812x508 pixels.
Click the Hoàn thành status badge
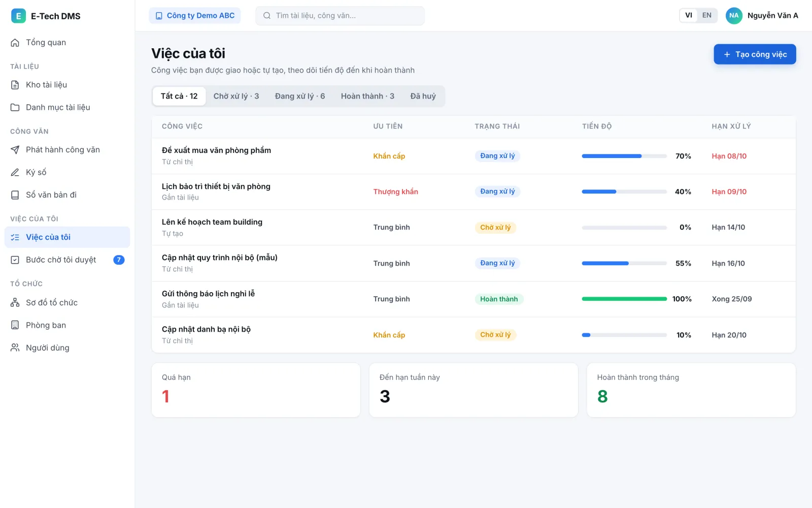(499, 299)
